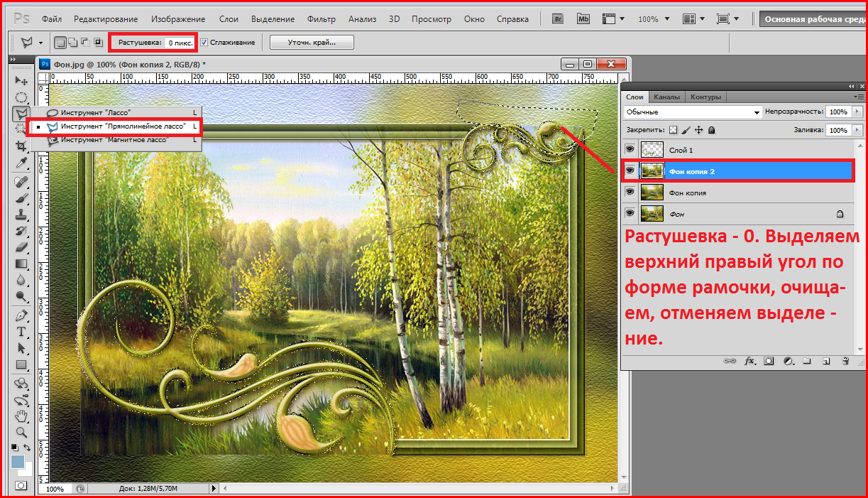Select the Elliptical Marquee tool
This screenshot has height=498, width=868.
click(x=21, y=97)
